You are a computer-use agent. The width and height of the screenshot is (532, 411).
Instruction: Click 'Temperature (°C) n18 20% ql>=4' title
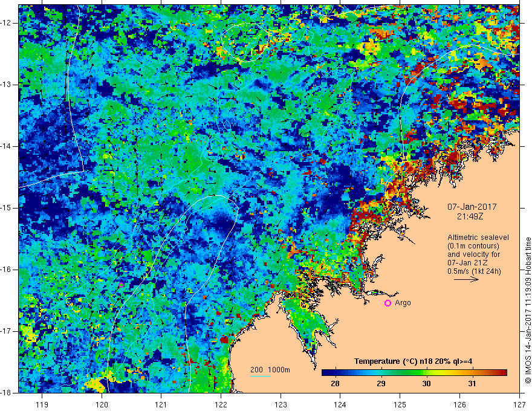(413, 361)
